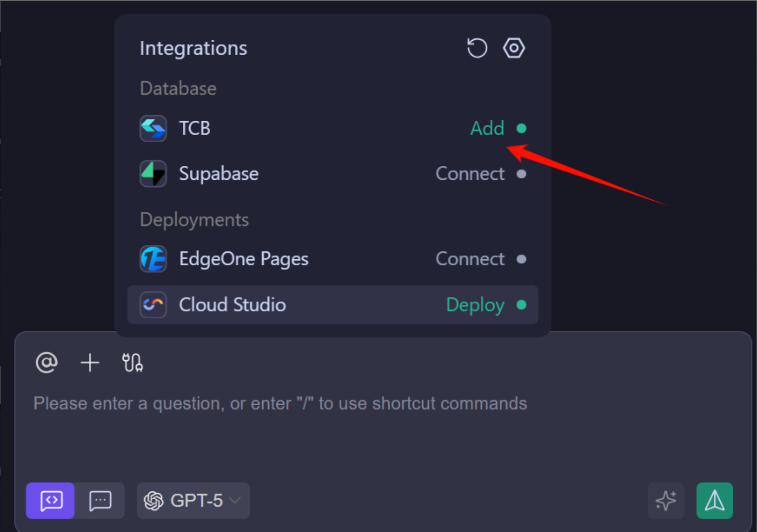757x532 pixels.
Task: Click green status dot beside Add
Action: (521, 129)
